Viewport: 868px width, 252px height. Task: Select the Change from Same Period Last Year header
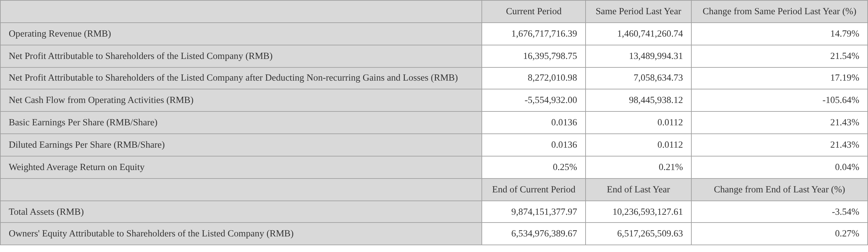779,12
